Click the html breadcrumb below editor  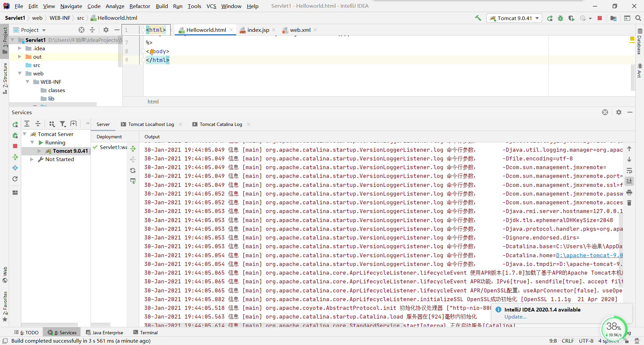coord(153,101)
